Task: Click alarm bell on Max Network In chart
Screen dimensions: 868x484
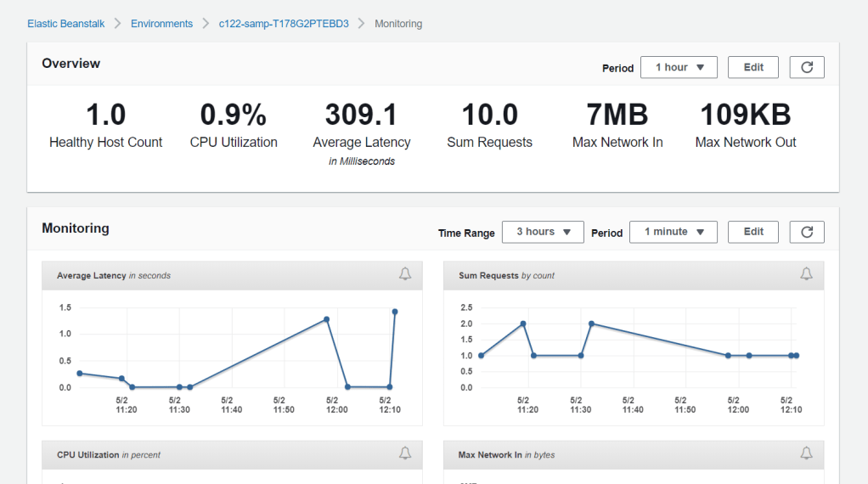Action: 806,453
